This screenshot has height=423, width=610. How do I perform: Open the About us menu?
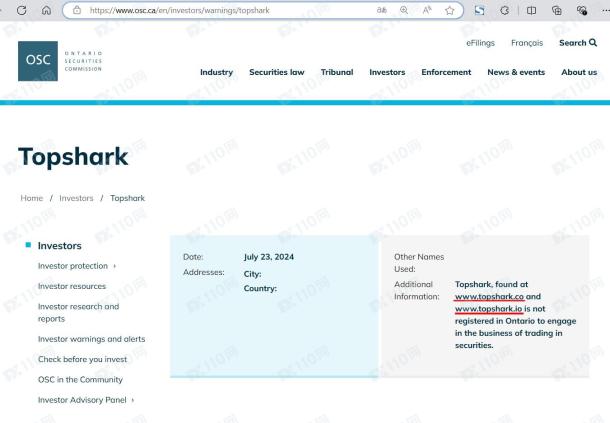(x=579, y=72)
